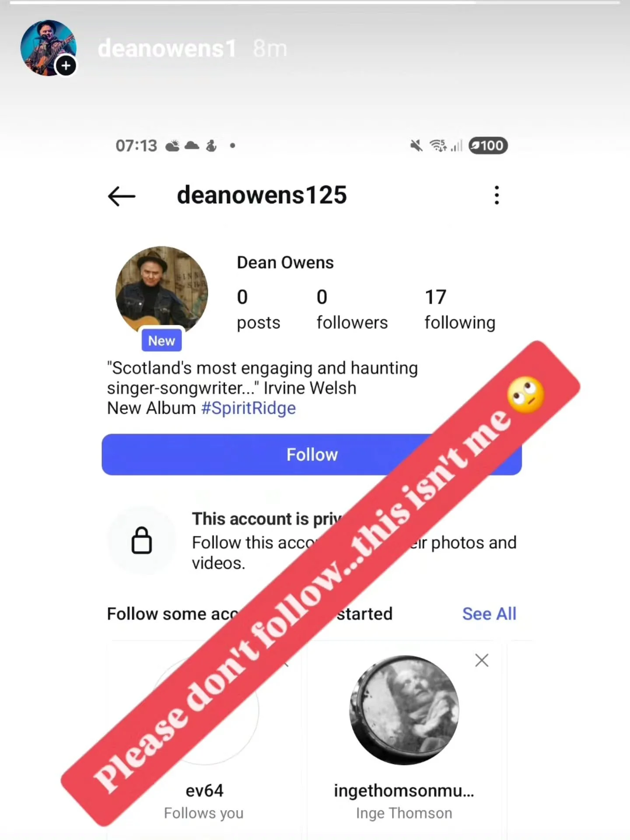The image size is (630, 840).
Task: Tap the story progress bar at top
Action: point(315,3)
